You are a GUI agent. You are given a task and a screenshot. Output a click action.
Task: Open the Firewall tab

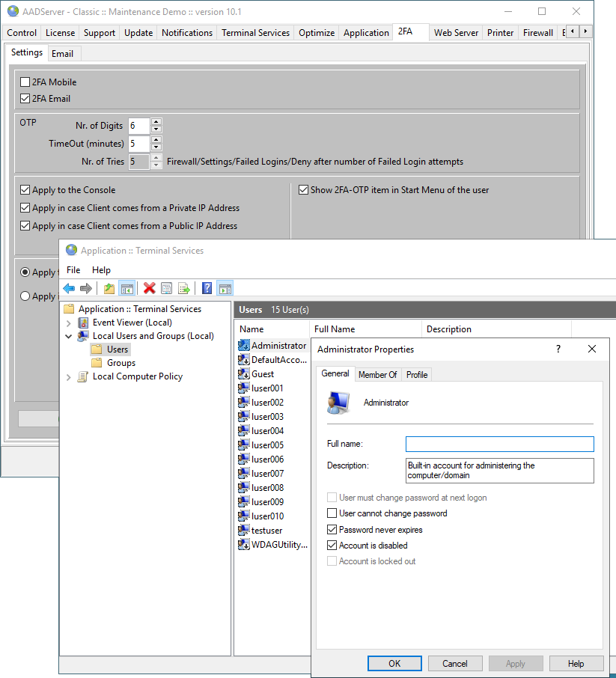(537, 33)
